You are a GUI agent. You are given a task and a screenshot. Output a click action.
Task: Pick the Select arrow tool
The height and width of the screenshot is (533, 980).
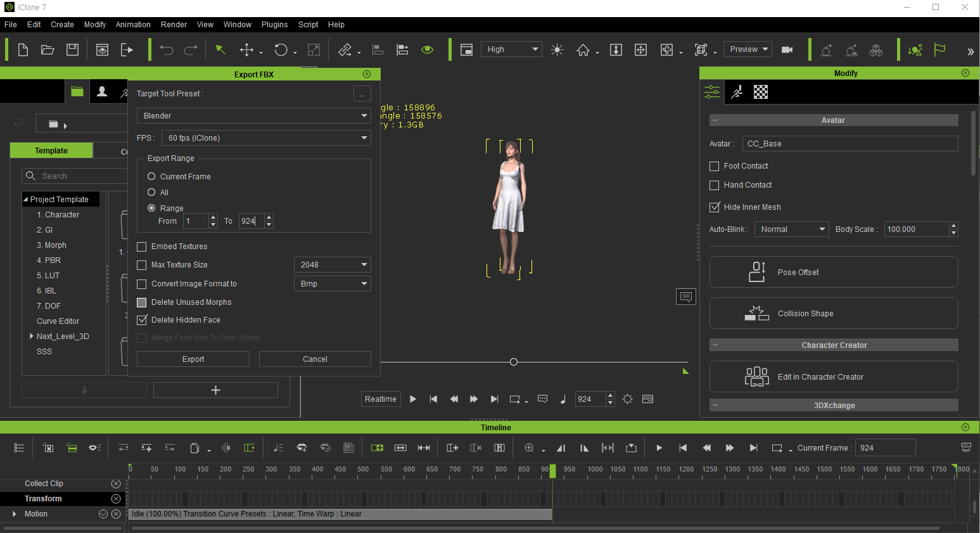click(x=220, y=49)
